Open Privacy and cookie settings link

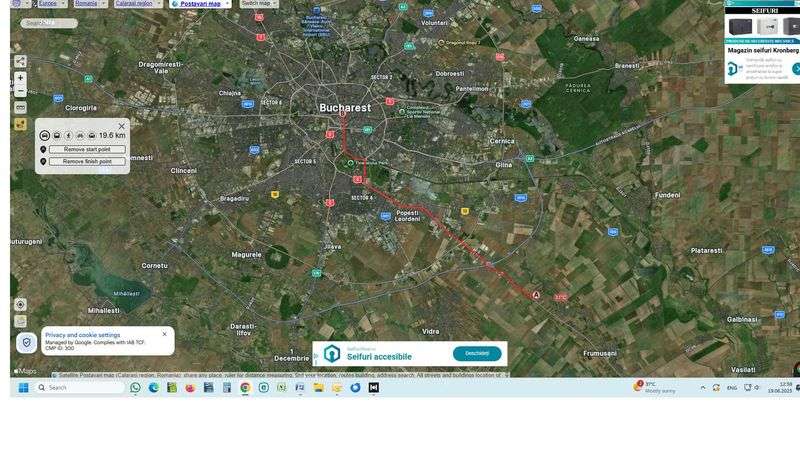coord(83,335)
